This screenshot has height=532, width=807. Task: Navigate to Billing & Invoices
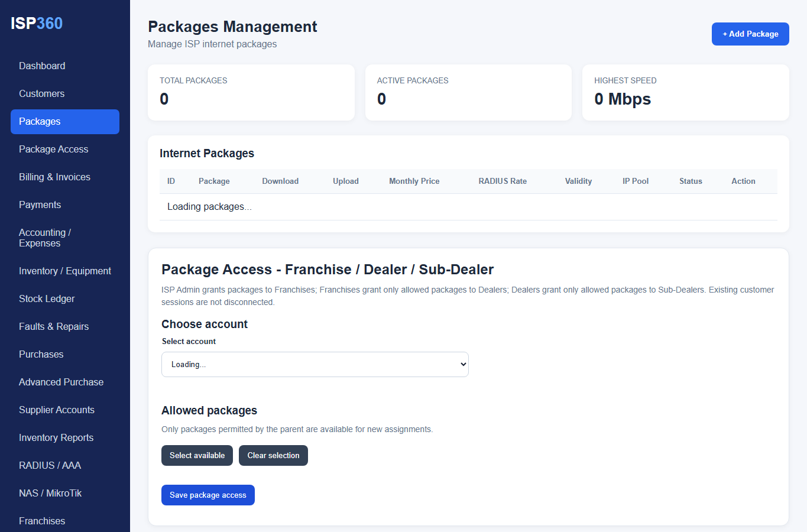tap(65, 177)
